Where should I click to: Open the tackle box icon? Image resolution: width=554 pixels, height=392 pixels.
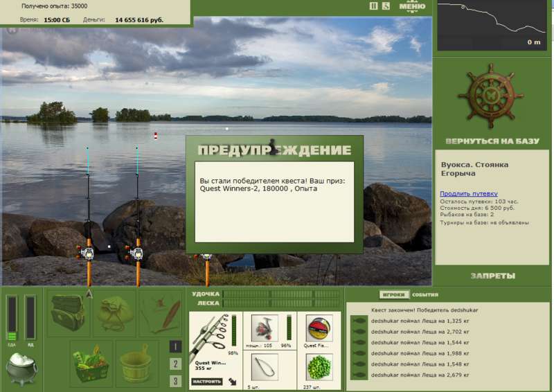67,313
